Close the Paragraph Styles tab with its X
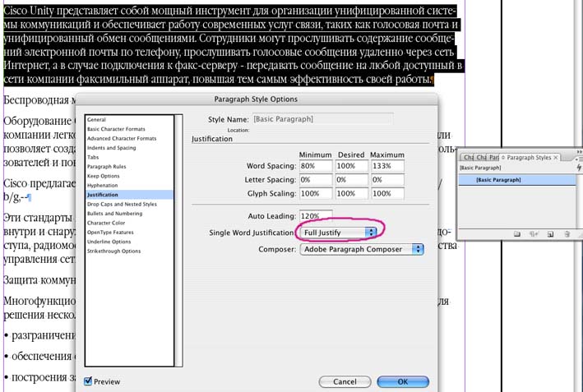Viewport: 583px width, 392px height. (x=556, y=158)
